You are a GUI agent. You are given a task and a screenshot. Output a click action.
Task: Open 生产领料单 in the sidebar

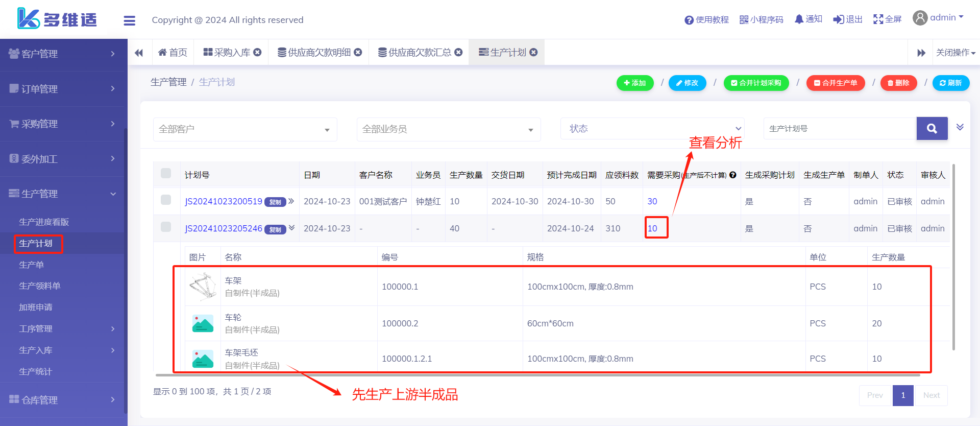tap(40, 286)
